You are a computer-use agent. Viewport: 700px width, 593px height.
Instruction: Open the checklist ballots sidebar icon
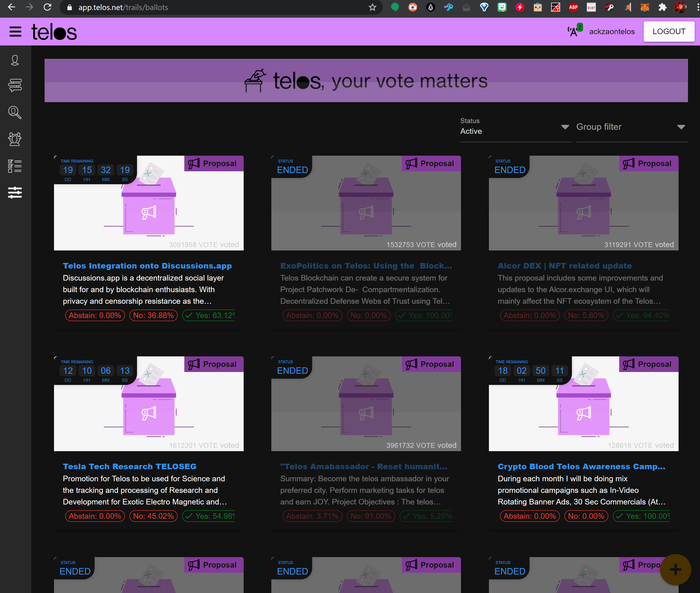click(15, 166)
